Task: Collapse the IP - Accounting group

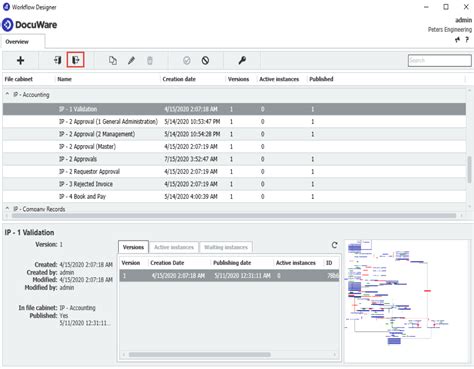Action: tap(7, 95)
